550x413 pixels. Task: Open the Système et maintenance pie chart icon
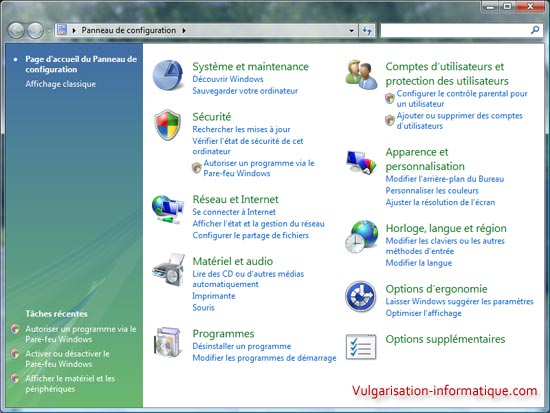[168, 75]
